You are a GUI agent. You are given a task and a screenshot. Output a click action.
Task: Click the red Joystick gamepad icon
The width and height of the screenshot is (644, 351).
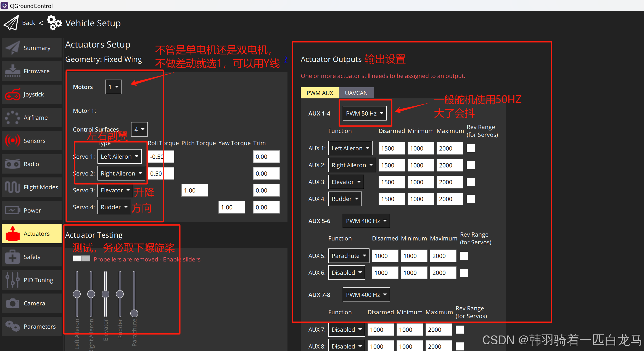coord(12,95)
